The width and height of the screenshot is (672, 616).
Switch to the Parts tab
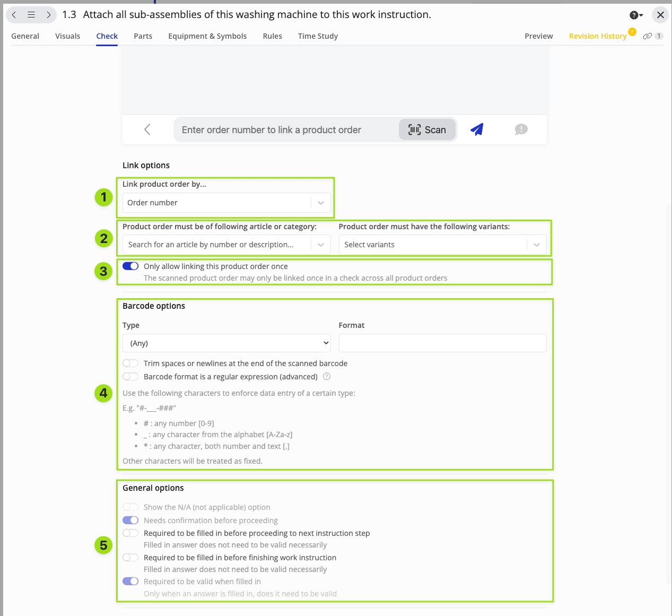pyautogui.click(x=143, y=36)
